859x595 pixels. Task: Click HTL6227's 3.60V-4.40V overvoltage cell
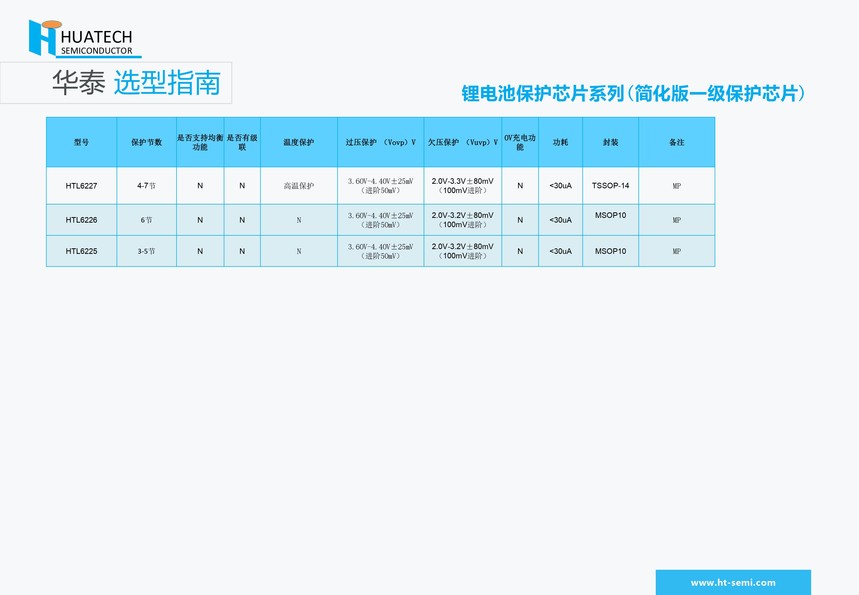(381, 186)
